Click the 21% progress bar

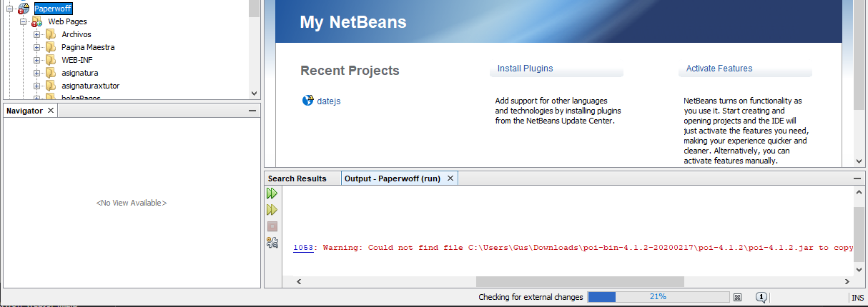(659, 297)
